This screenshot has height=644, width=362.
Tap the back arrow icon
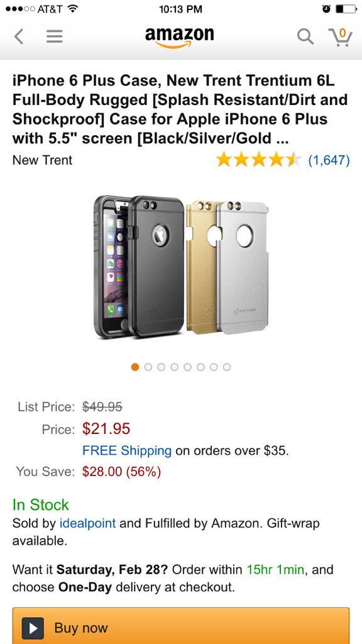tap(18, 36)
